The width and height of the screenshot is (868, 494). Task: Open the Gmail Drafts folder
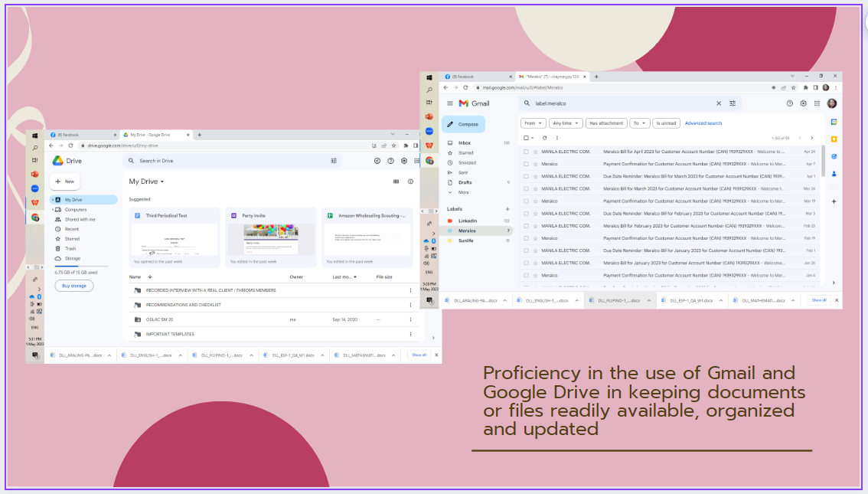point(465,183)
